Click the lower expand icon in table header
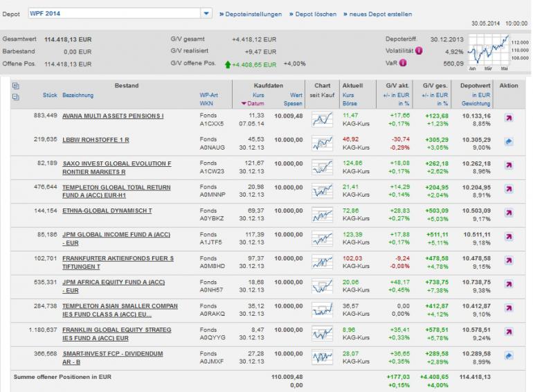The height and width of the screenshot is (392, 533). (x=16, y=97)
